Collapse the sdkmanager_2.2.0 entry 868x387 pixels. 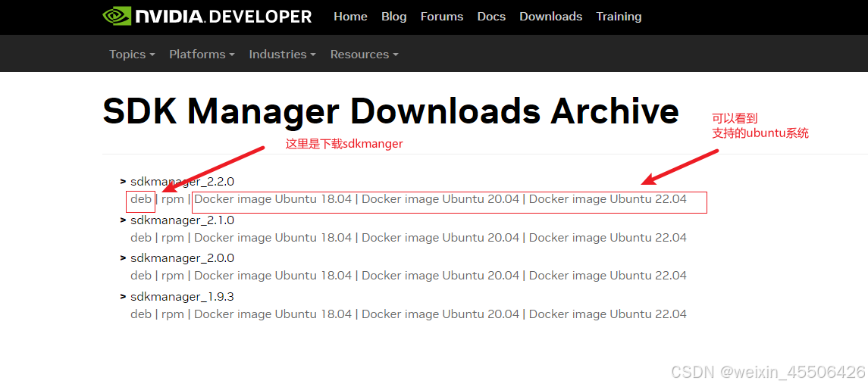pyautogui.click(x=177, y=181)
